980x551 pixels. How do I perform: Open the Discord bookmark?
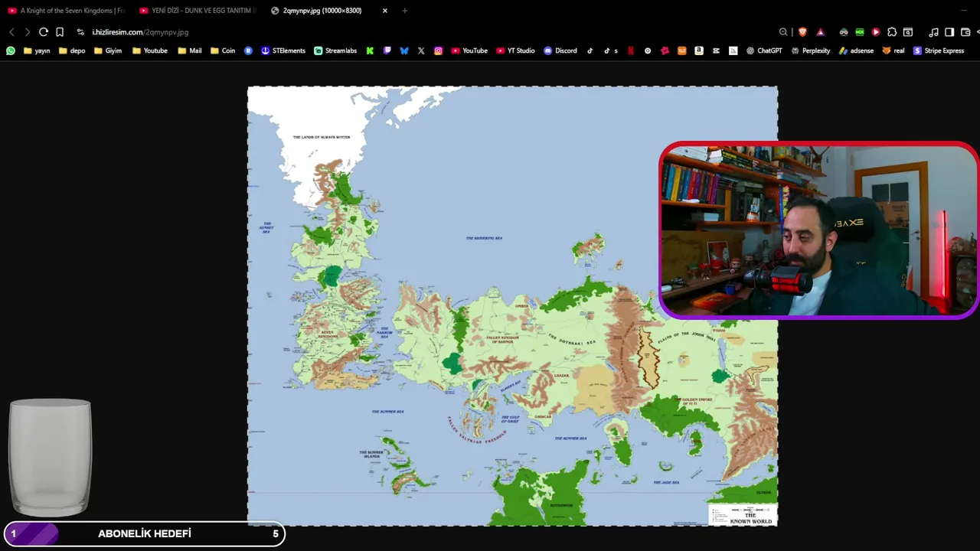pos(560,51)
